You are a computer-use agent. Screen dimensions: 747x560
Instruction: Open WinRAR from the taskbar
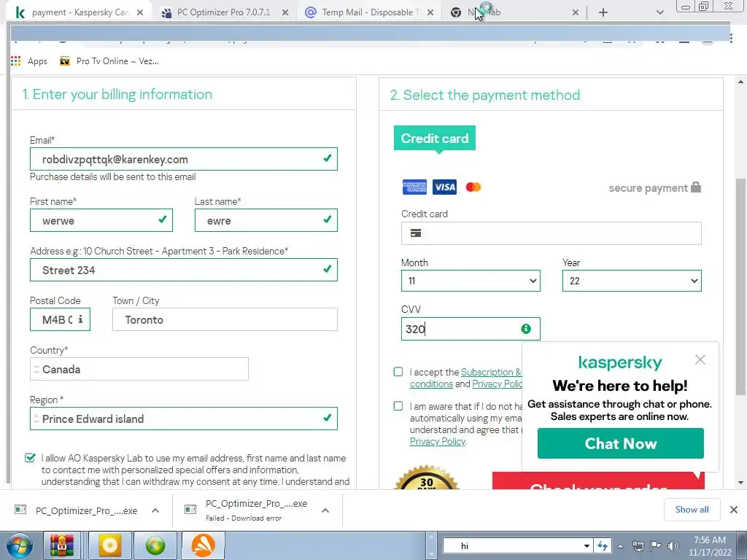63,545
